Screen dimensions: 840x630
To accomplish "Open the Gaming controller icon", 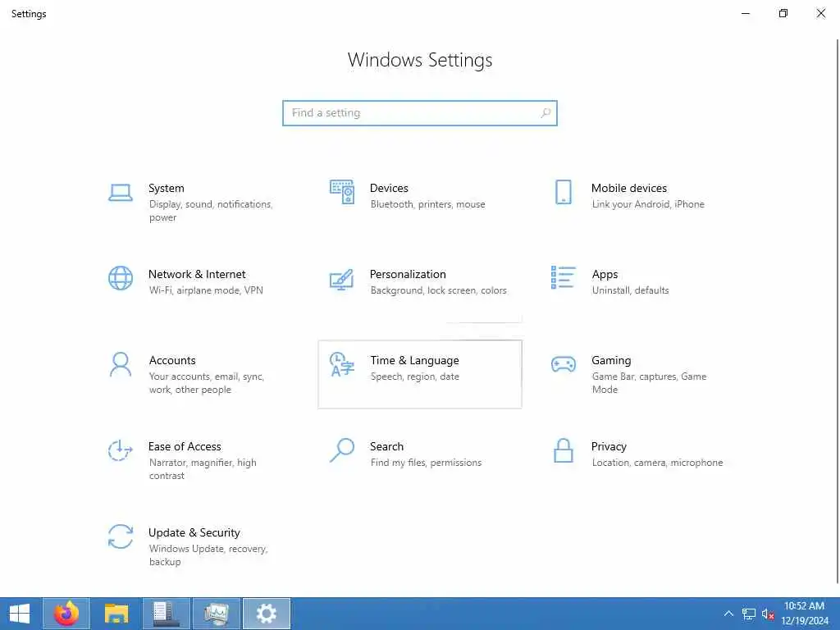I will pyautogui.click(x=563, y=364).
